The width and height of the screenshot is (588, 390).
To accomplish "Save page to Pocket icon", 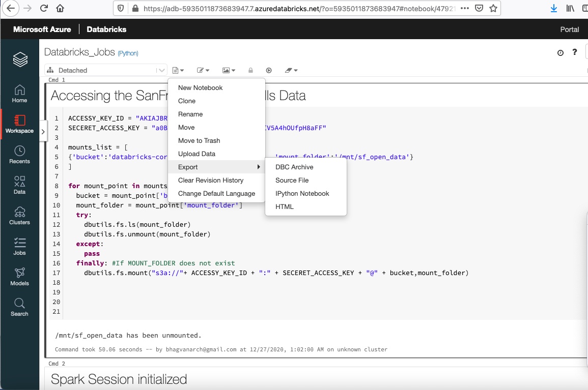I will coord(479,8).
